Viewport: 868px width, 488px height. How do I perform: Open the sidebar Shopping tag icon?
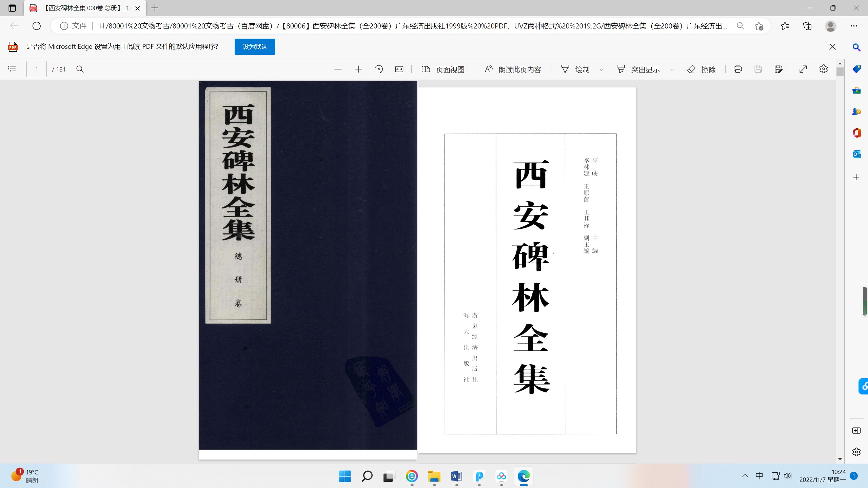click(x=856, y=69)
